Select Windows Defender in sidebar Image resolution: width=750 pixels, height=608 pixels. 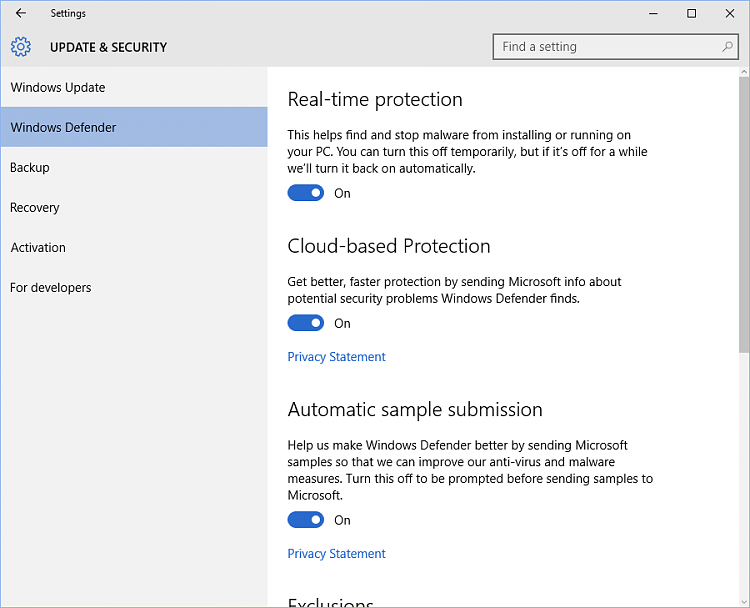[134, 127]
